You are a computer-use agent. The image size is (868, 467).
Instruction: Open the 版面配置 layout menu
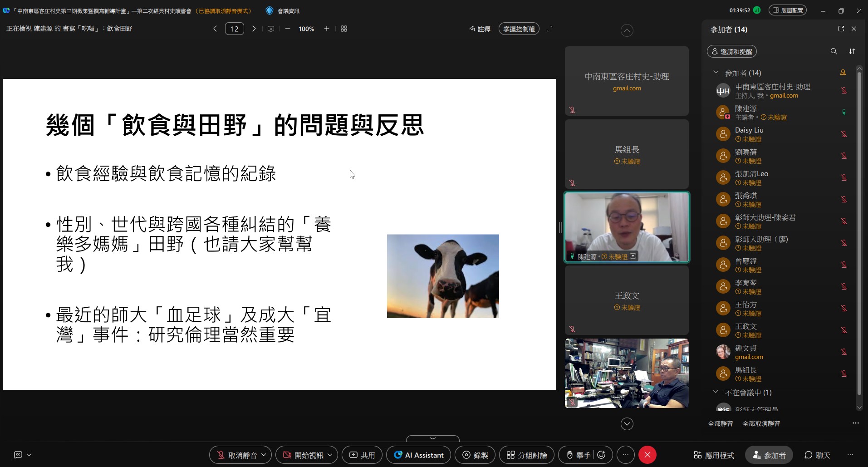pos(788,10)
